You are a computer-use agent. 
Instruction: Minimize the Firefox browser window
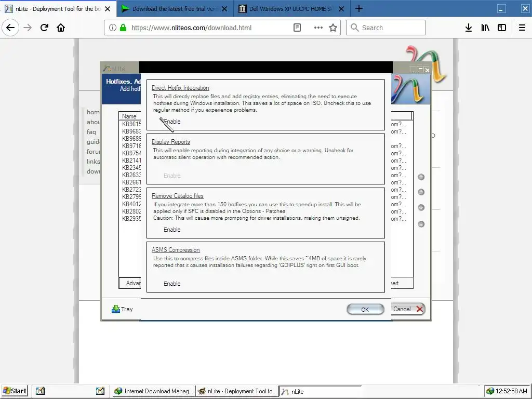(x=501, y=8)
